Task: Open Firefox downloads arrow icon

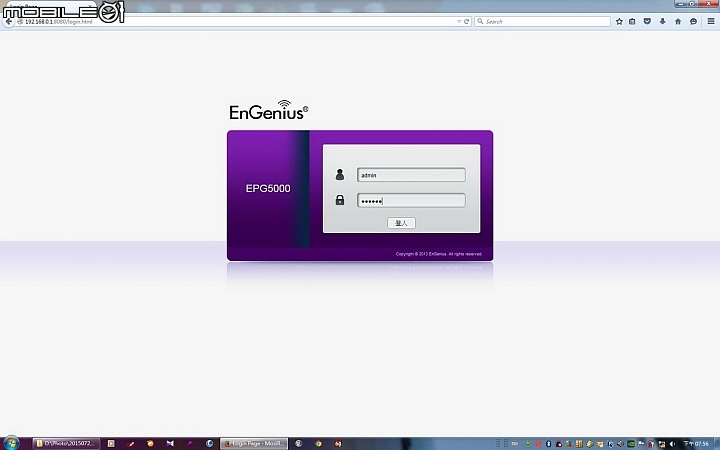Action: [x=663, y=22]
